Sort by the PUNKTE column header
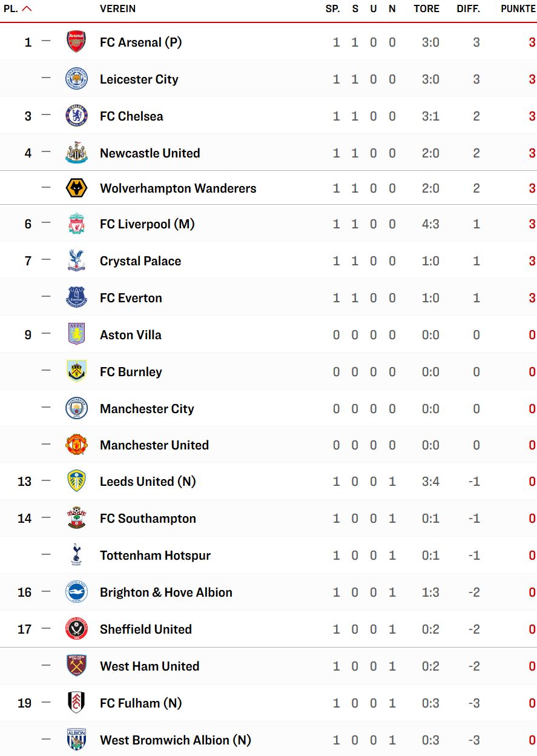 click(518, 9)
